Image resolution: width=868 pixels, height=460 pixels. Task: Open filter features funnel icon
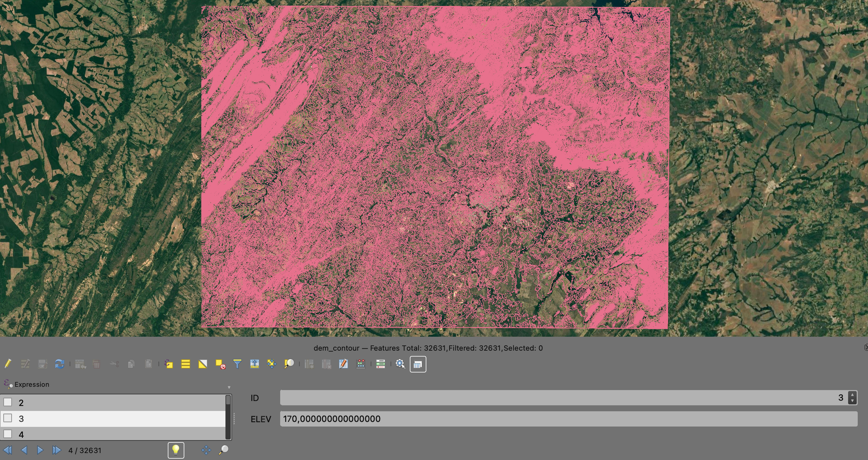click(x=237, y=364)
